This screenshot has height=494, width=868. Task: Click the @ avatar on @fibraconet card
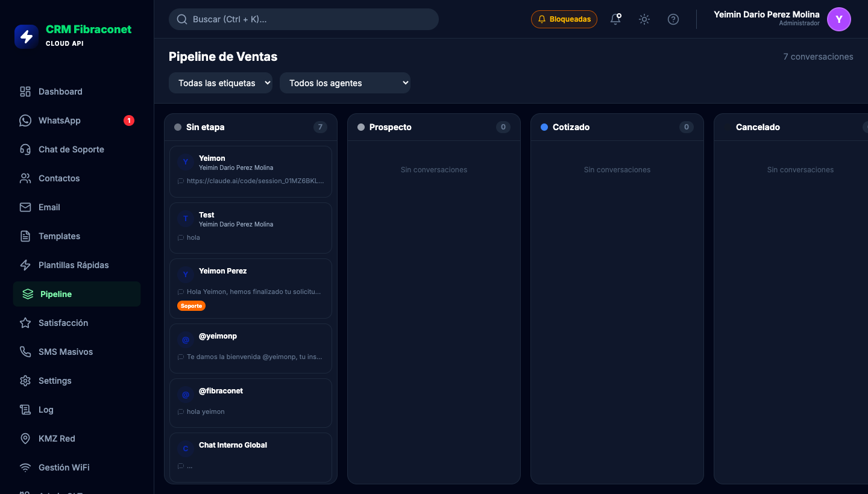pyautogui.click(x=186, y=395)
